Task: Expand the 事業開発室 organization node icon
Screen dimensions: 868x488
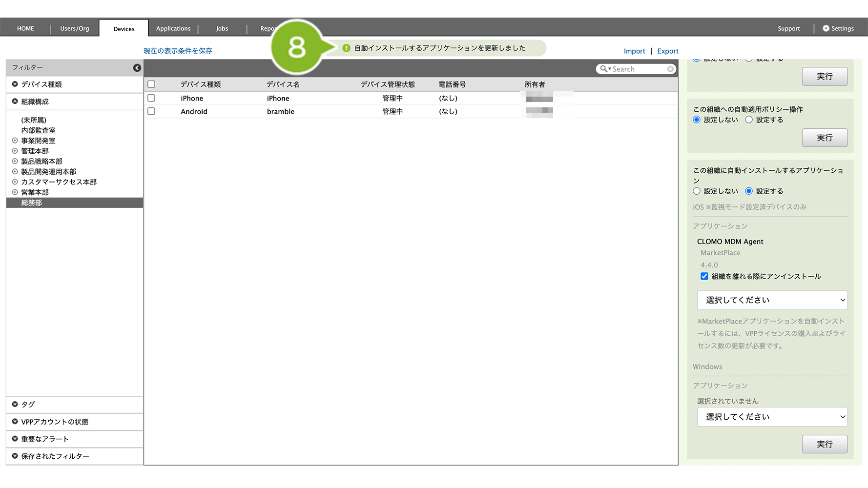Action: (15, 141)
